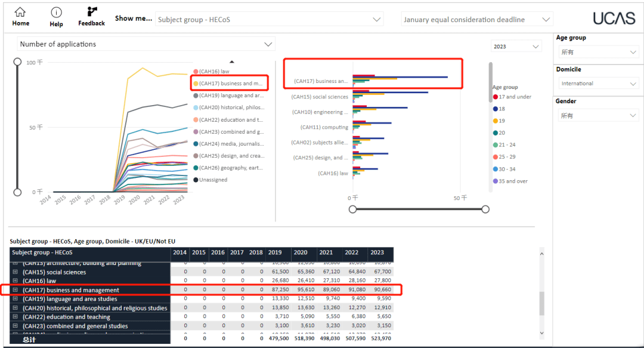Expand the (CAH22) education and teaching row
Viewport: 644px width, 348px height.
pyautogui.click(x=16, y=317)
